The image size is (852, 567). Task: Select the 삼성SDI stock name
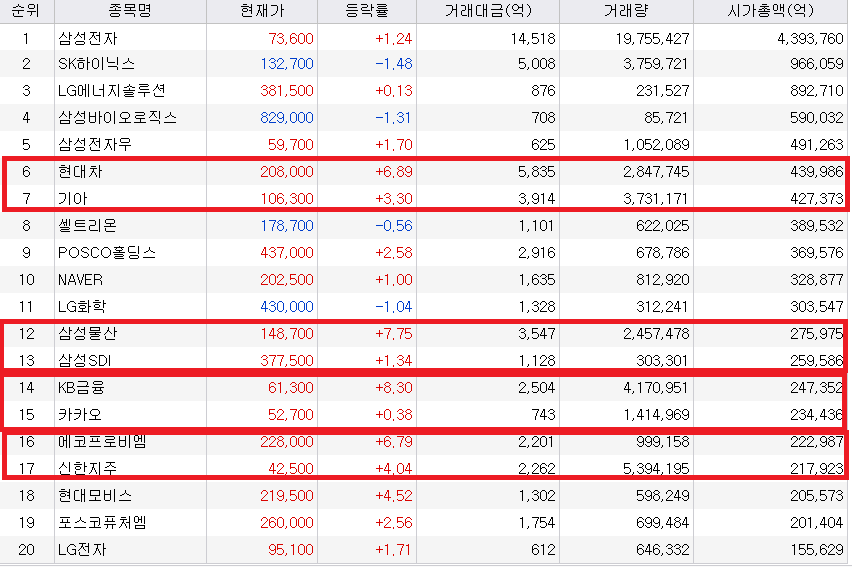85,360
